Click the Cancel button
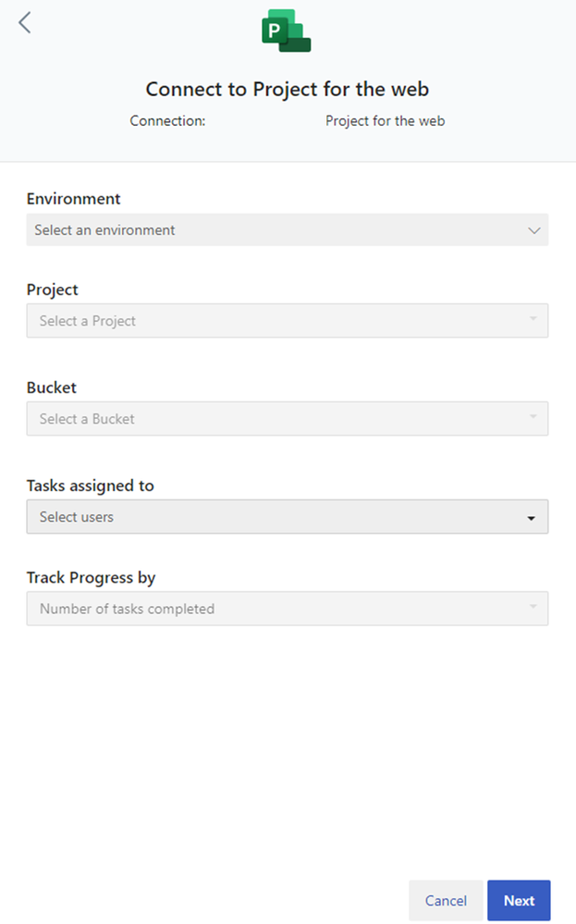Viewport: 576px width, 924px height. click(446, 901)
